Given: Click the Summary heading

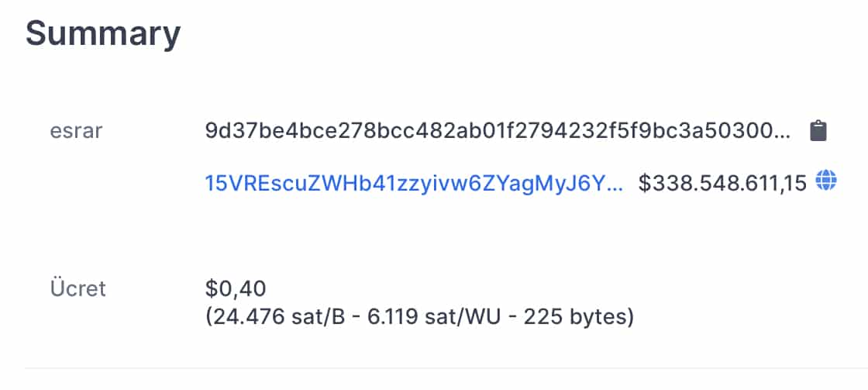Looking at the screenshot, I should [x=103, y=33].
